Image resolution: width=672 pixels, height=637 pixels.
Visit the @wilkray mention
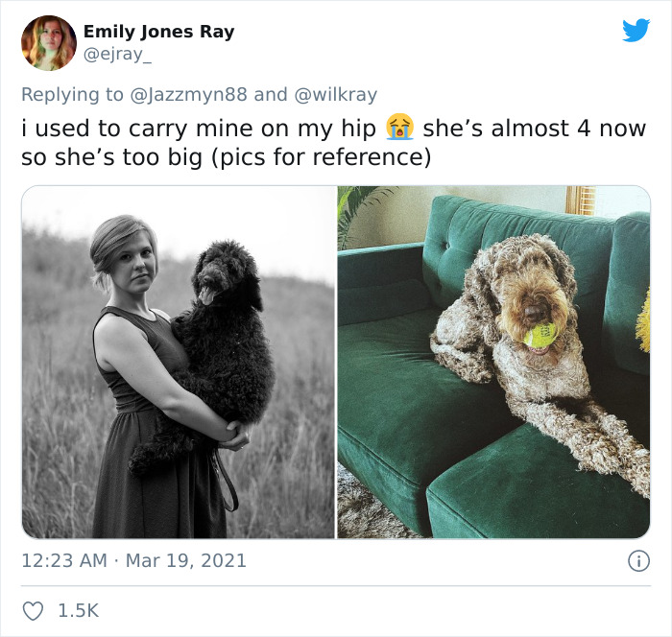click(x=336, y=95)
